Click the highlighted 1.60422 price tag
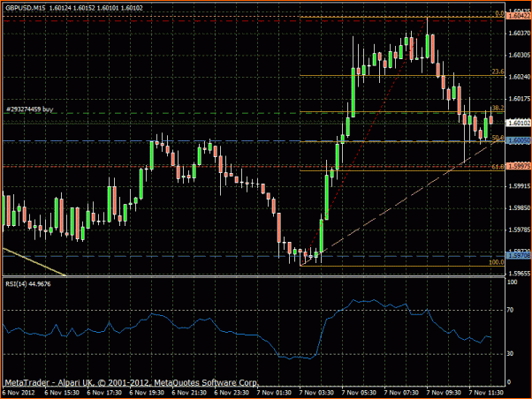The width and height of the screenshot is (532, 399). (x=519, y=16)
